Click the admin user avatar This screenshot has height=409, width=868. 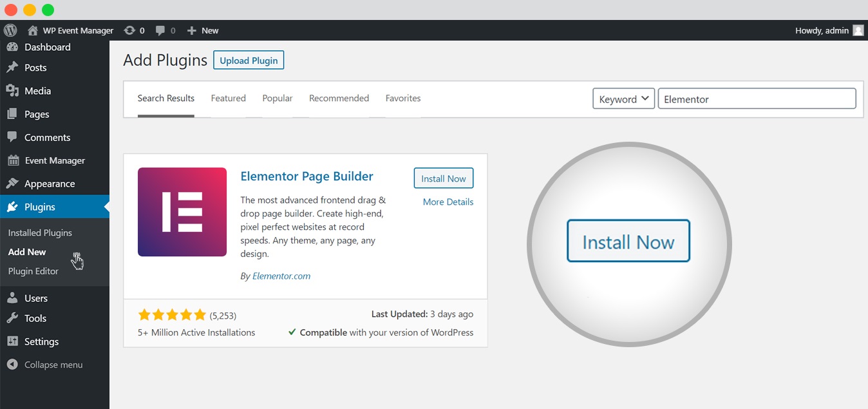click(858, 30)
